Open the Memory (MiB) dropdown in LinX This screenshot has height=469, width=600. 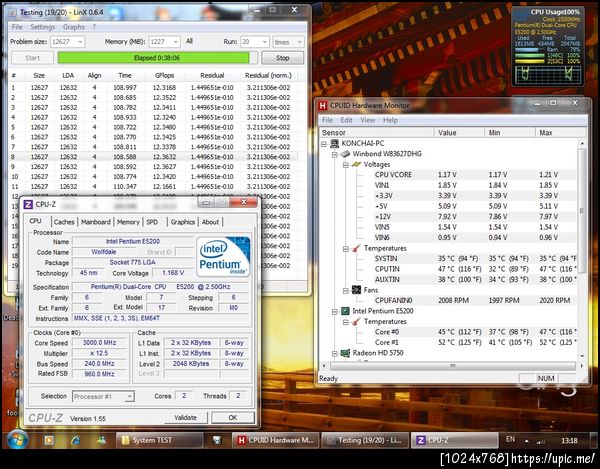point(164,42)
